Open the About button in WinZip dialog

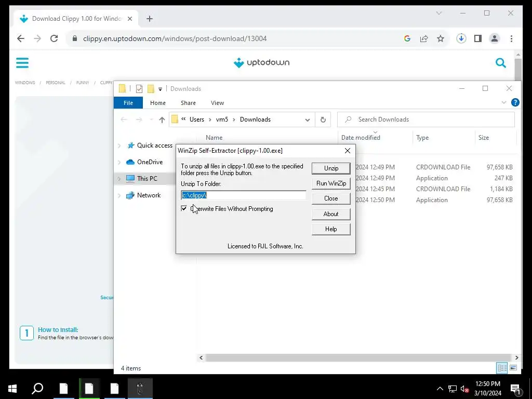point(331,214)
